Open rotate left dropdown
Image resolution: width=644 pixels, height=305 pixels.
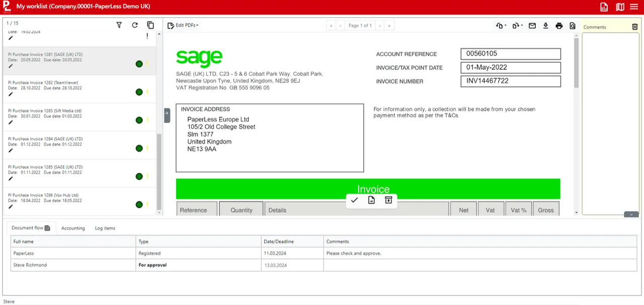(501, 26)
